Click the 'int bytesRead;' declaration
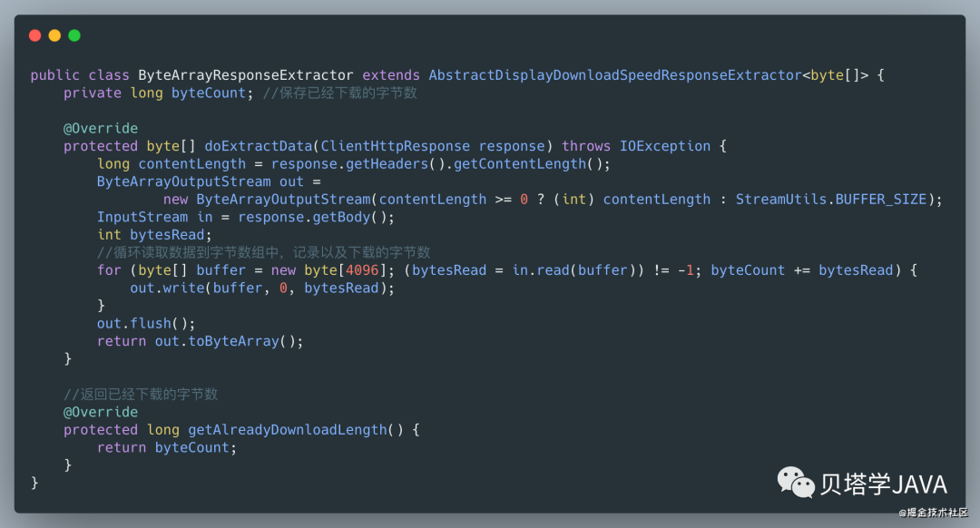This screenshot has width=980, height=528. tap(154, 235)
